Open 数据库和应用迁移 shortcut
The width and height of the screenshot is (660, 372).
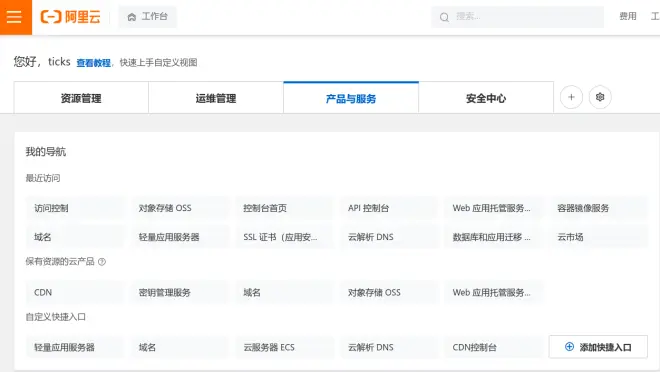493,237
